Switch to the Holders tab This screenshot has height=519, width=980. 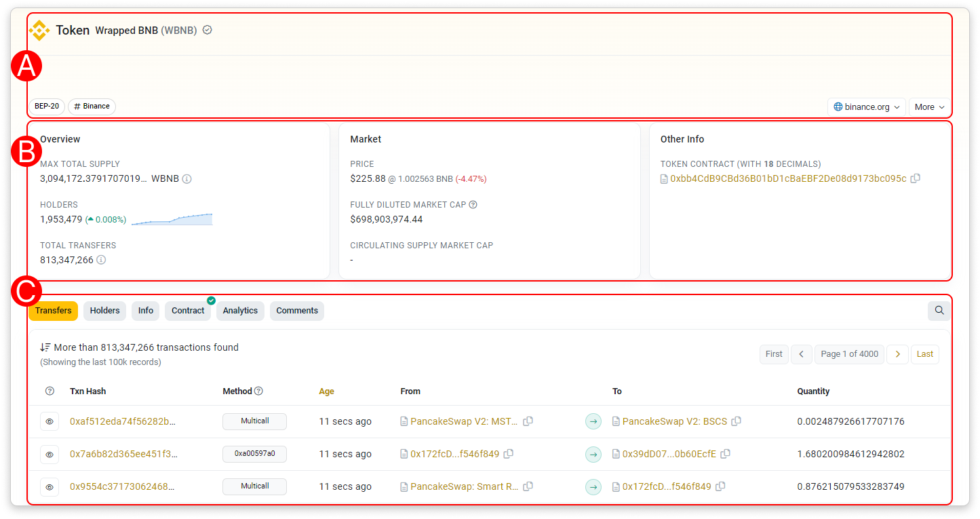point(104,310)
